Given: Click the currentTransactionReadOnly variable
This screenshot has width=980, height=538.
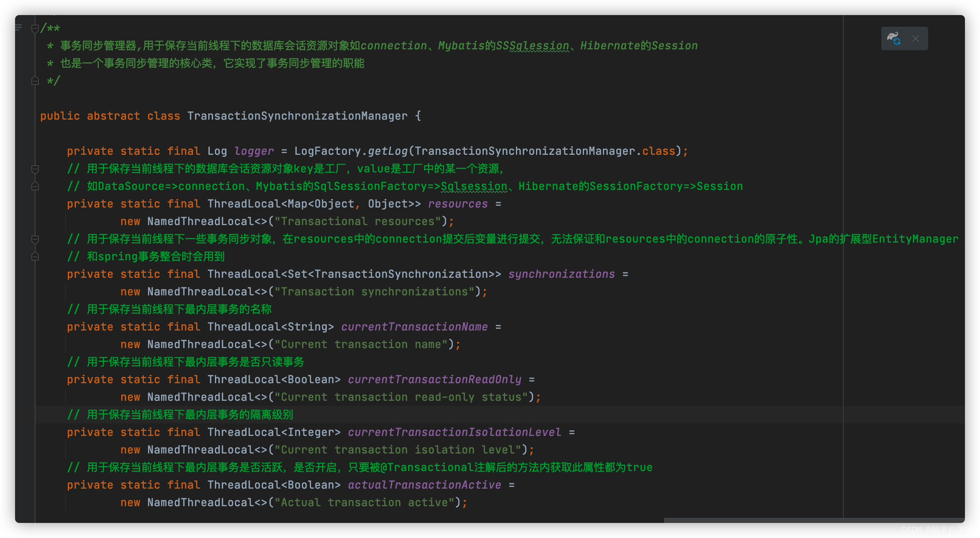Looking at the screenshot, I should pyautogui.click(x=434, y=379).
